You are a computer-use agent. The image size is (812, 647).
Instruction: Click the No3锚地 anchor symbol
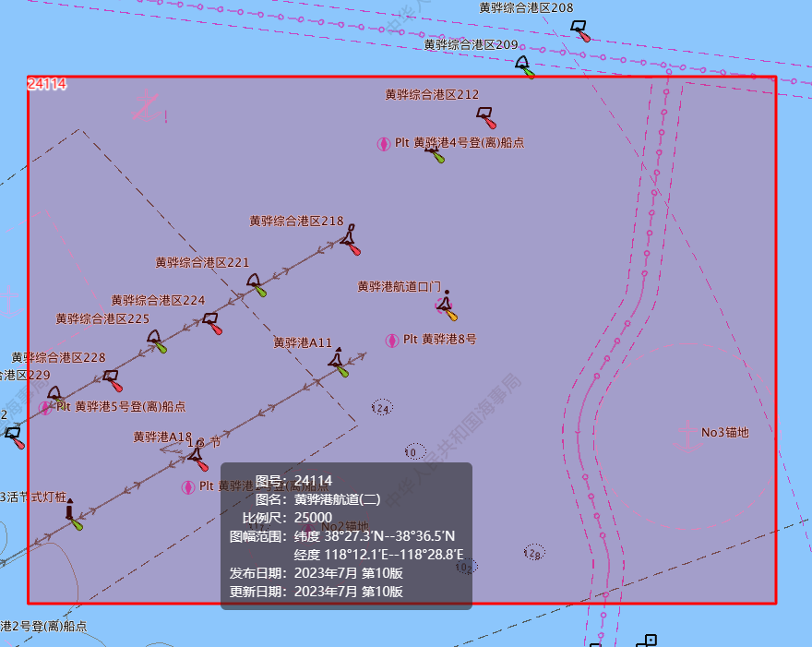[x=687, y=437]
